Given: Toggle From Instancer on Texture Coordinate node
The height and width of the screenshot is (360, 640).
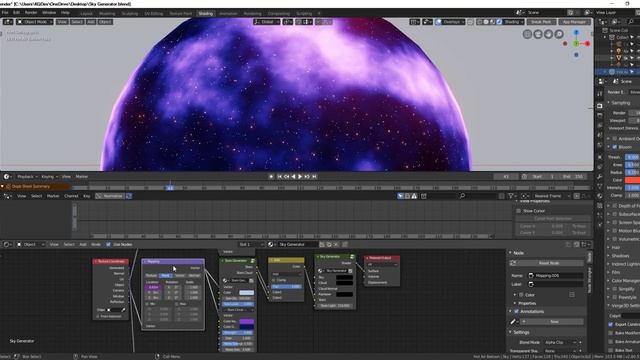Looking at the screenshot, I should (98, 316).
